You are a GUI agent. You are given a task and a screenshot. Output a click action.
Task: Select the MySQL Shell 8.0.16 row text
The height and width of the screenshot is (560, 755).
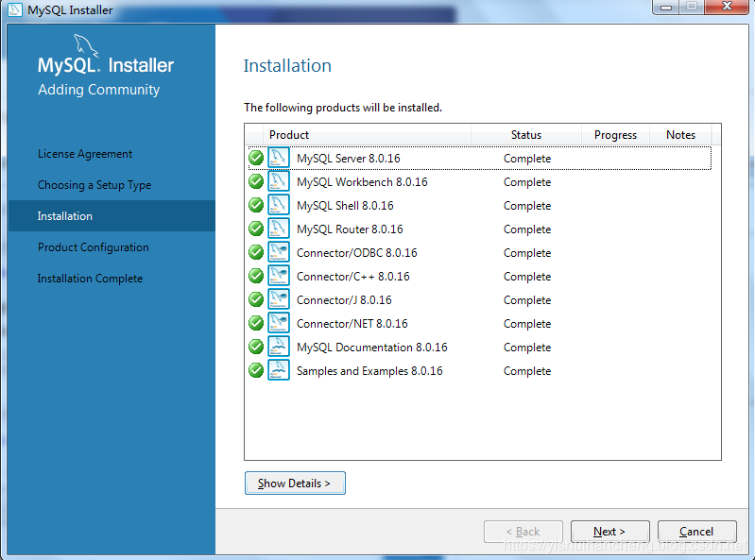pyautogui.click(x=345, y=206)
